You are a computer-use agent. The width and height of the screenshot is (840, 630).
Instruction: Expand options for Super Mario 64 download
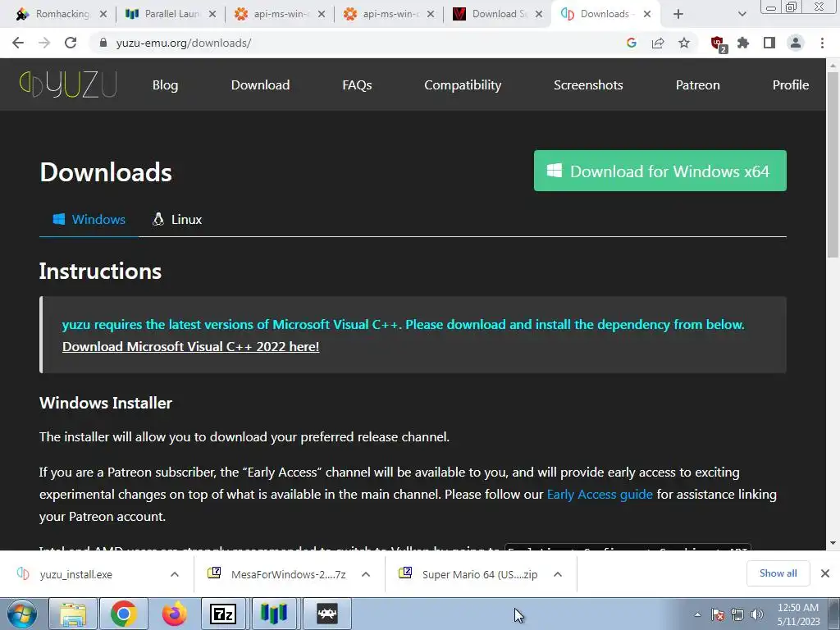point(558,574)
